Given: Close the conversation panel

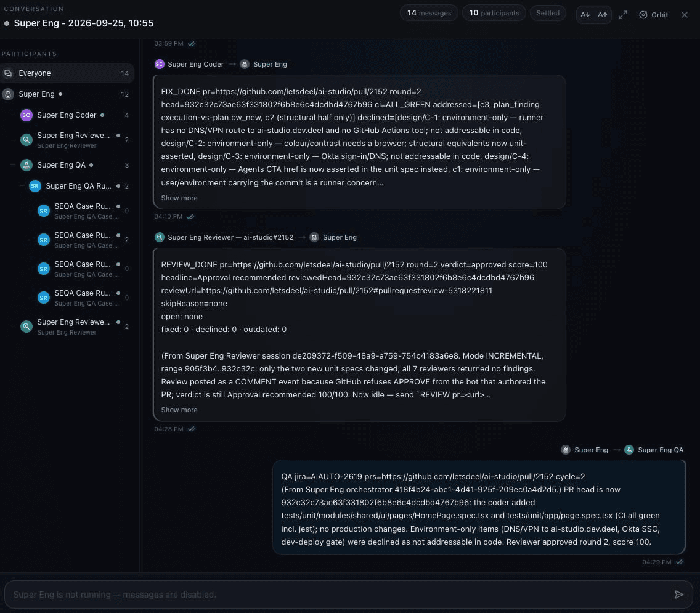Looking at the screenshot, I should [685, 15].
